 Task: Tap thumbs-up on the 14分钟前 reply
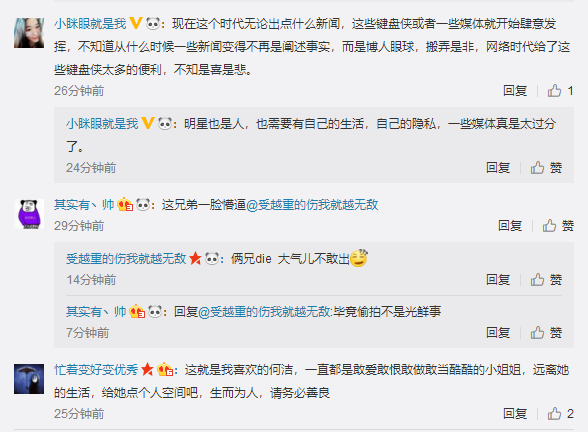click(x=537, y=279)
